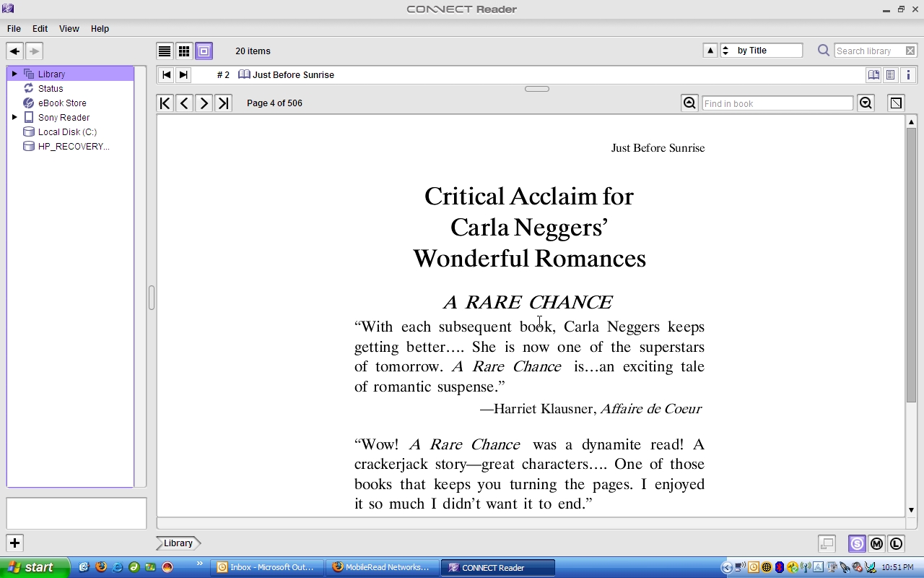Open the File menu
This screenshot has height=578, width=924.
[14, 29]
